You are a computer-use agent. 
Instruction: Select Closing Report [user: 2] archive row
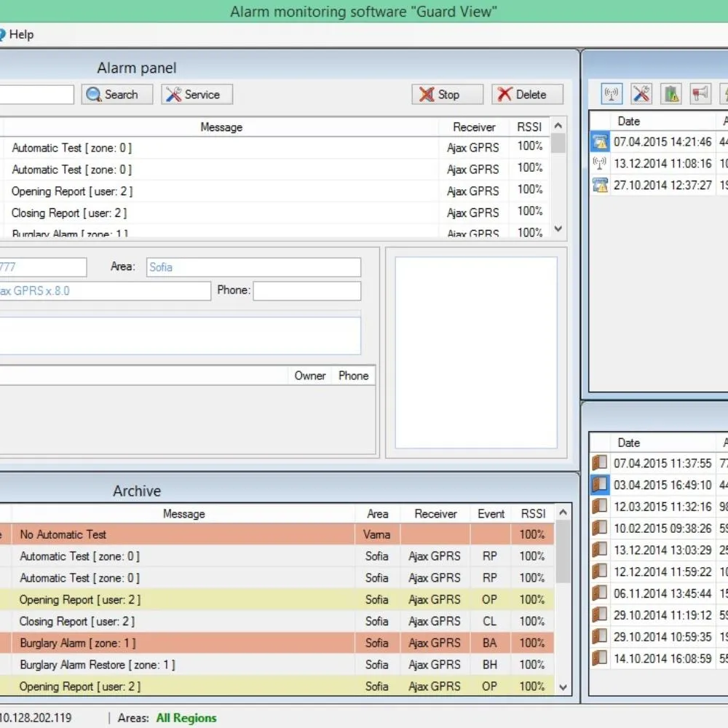277,621
